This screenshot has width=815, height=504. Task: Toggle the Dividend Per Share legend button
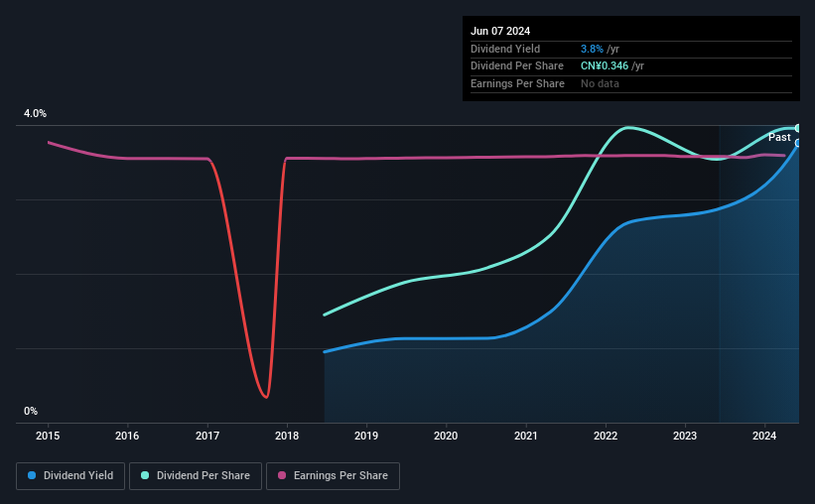(196, 476)
